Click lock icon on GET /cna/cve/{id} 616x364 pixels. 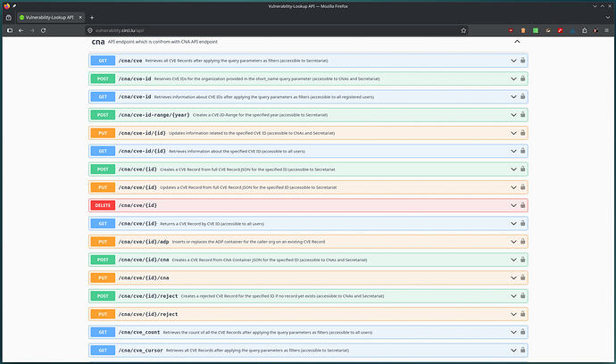click(522, 223)
